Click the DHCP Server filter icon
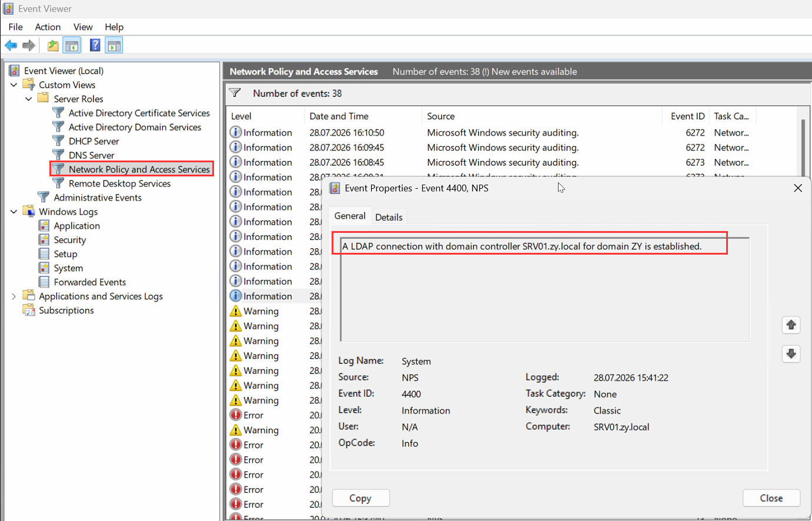This screenshot has height=521, width=812. (58, 141)
